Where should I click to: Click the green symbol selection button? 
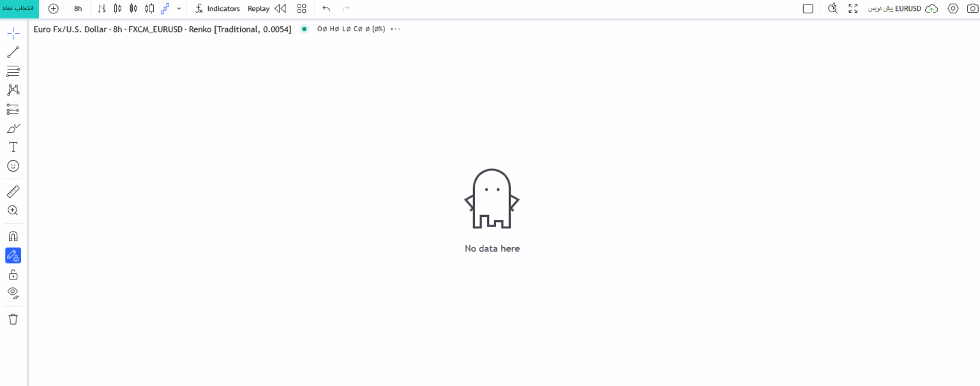point(19,8)
